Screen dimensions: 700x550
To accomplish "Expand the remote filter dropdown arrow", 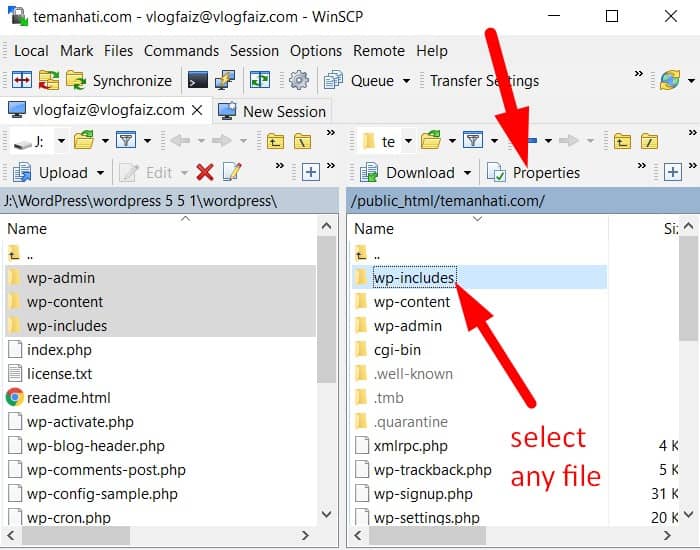I will click(494, 141).
